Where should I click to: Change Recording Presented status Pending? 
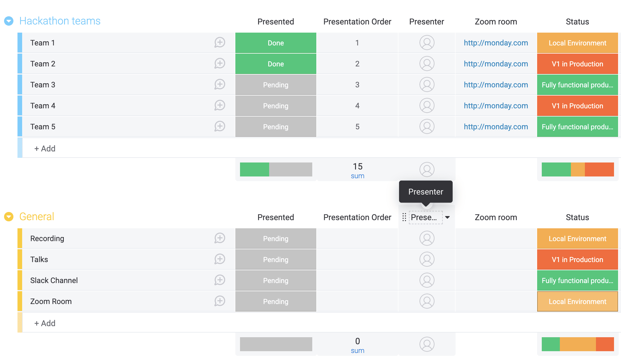276,238
